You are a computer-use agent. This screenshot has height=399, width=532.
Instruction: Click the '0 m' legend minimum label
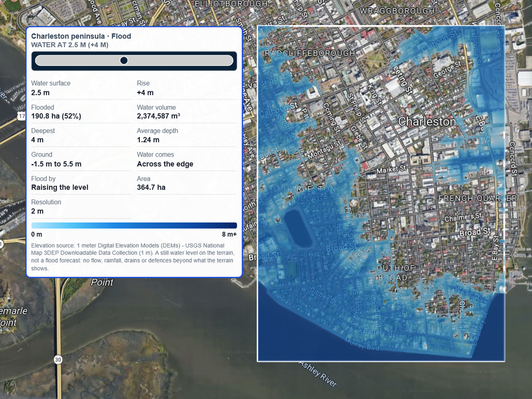point(37,234)
